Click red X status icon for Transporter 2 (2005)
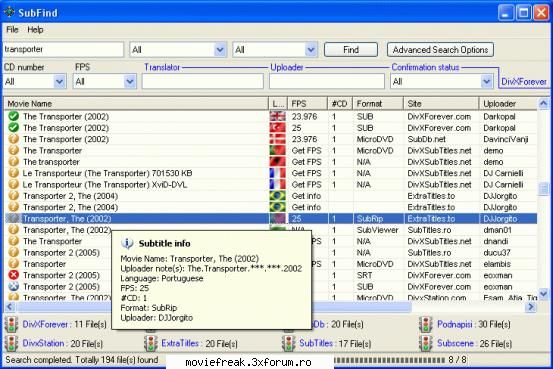Viewport: 553px width, 369px height. [x=13, y=275]
